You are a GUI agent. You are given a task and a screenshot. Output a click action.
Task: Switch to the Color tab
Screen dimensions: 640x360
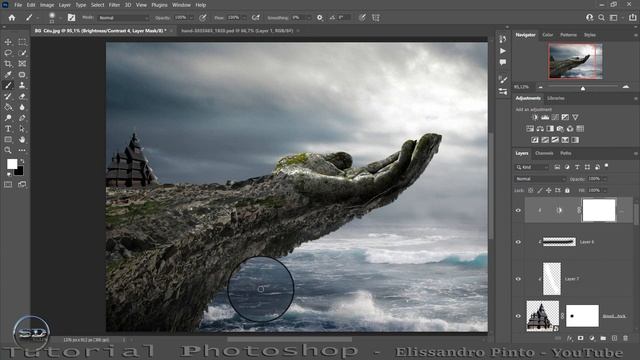click(547, 35)
